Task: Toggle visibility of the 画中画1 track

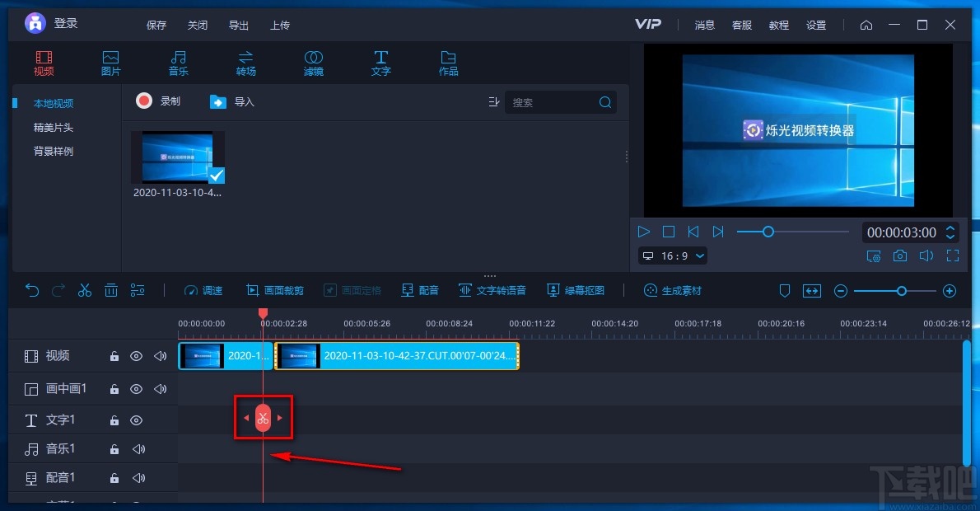Action: tap(136, 389)
